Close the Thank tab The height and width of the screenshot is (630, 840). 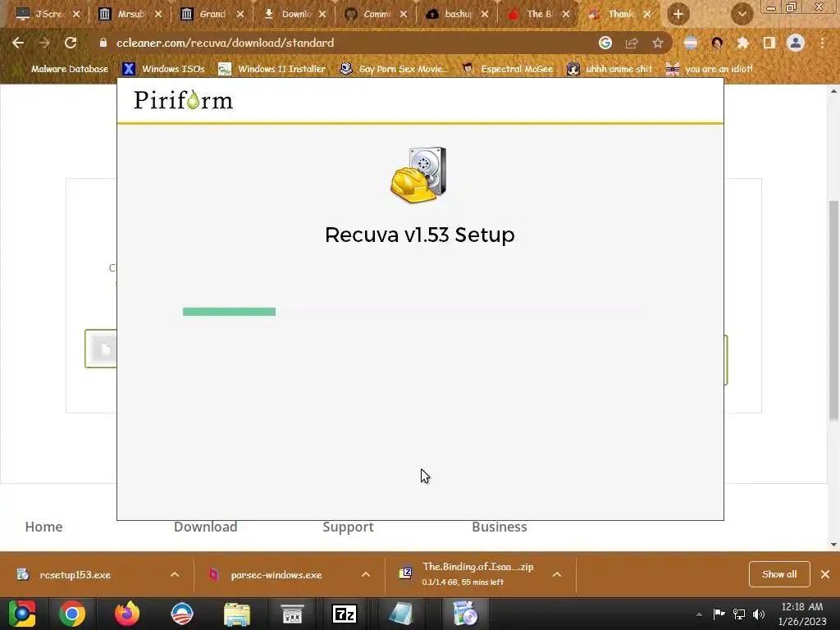[x=647, y=15]
